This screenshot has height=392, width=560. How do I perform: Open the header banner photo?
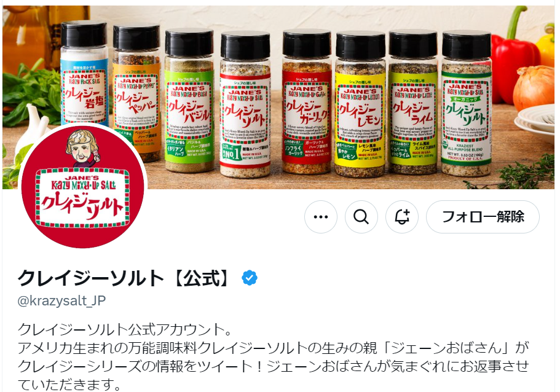pos(278,97)
